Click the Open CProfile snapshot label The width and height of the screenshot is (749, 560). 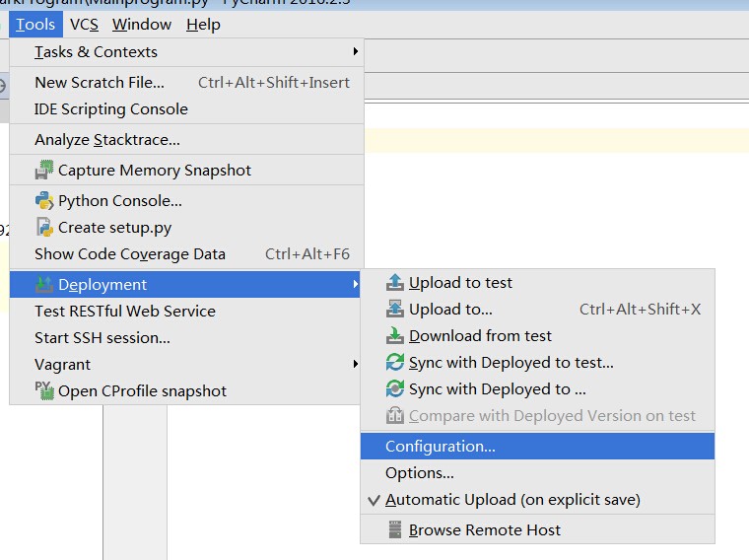[142, 391]
